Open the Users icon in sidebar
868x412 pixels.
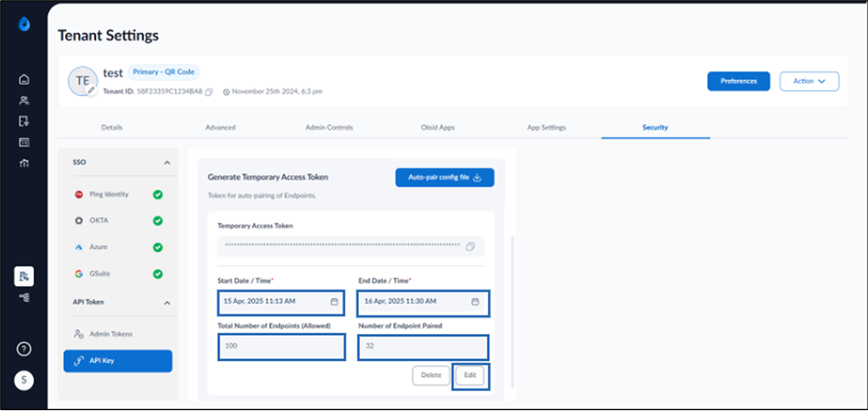tap(24, 100)
